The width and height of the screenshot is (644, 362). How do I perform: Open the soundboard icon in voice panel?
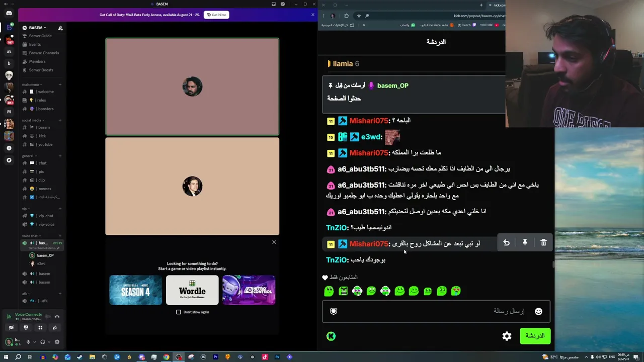(55, 328)
